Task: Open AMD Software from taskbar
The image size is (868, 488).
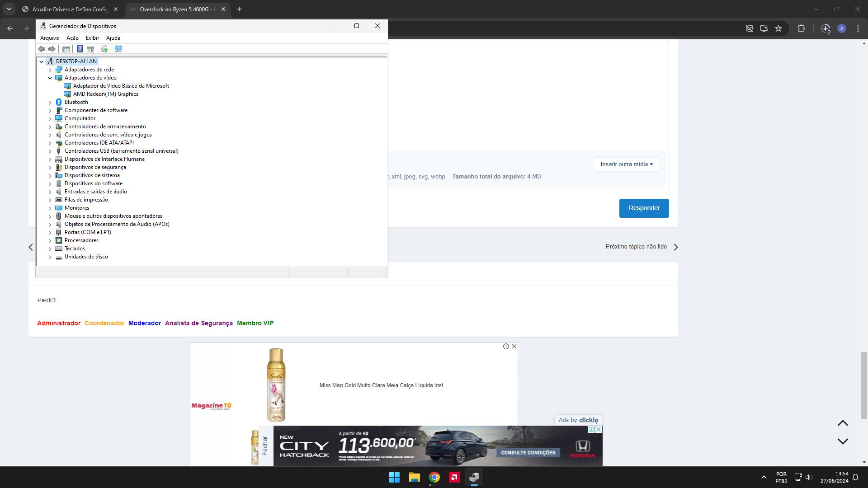Action: (x=454, y=477)
